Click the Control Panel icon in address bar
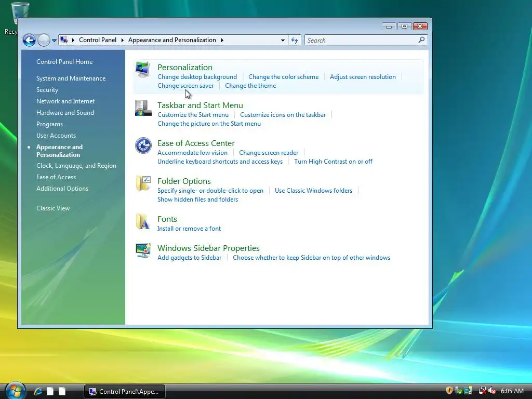Screen dimensions: 532x399 [x=64, y=40]
